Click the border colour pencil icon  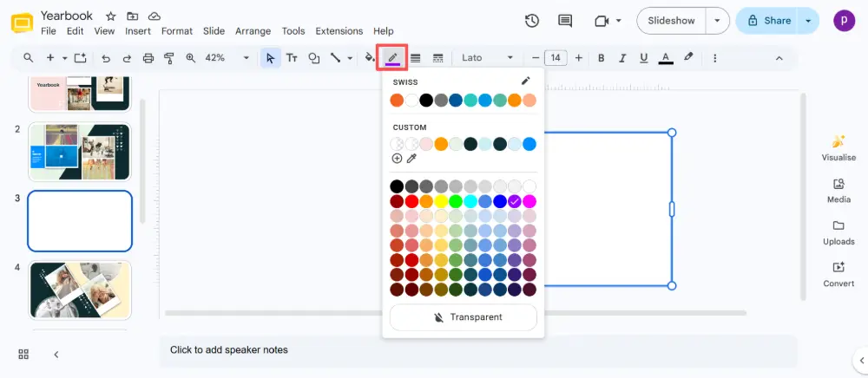tap(392, 57)
